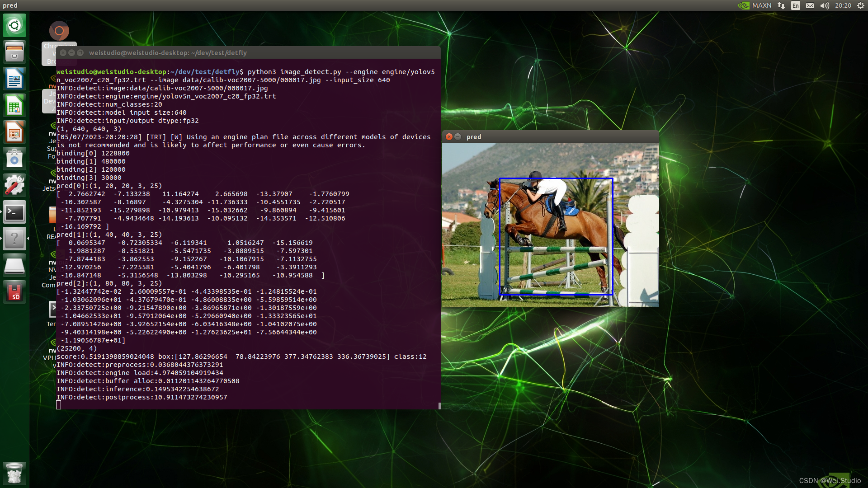Open the mail messaging indicator menu

click(x=810, y=5)
